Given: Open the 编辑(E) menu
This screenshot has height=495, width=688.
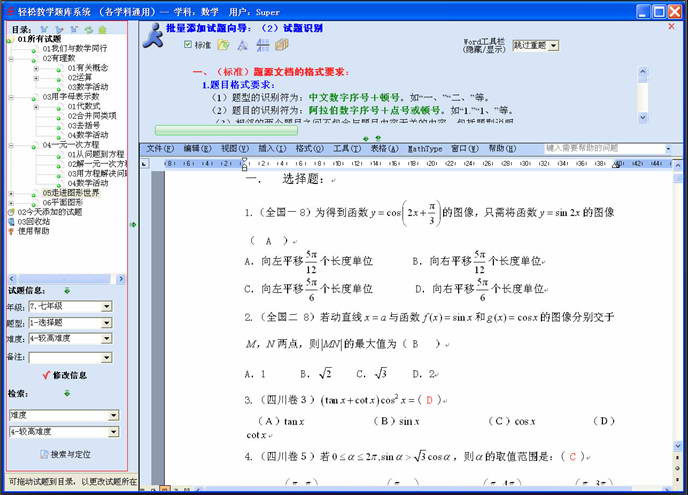Looking at the screenshot, I should coord(197,149).
